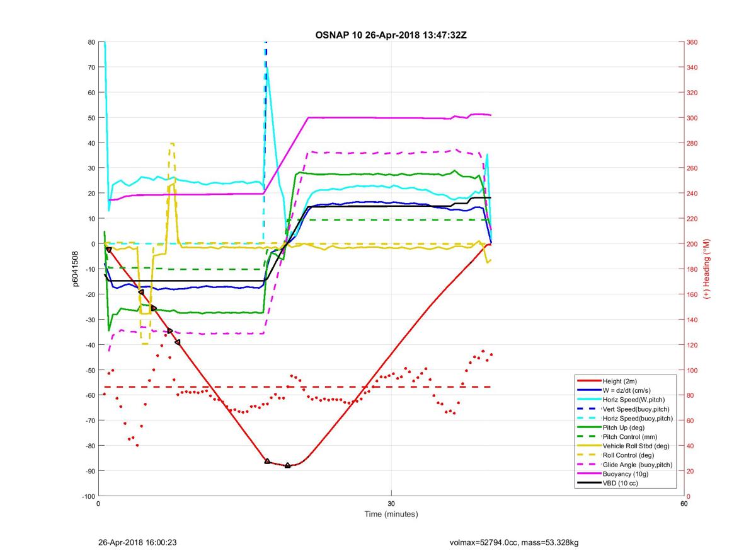Click the heading axis tick label '140'

click(692, 320)
